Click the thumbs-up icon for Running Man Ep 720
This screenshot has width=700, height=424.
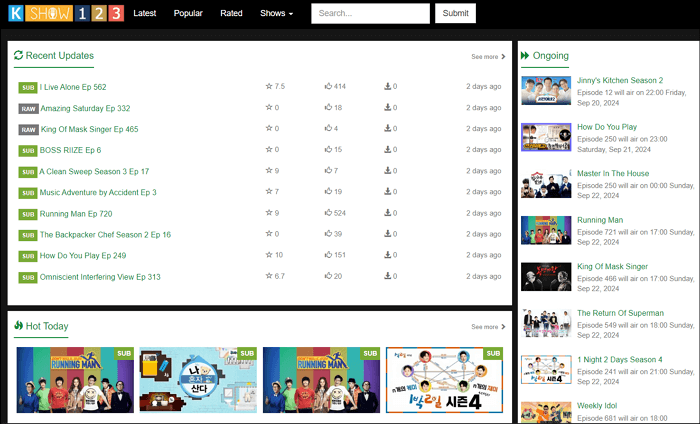coord(328,212)
